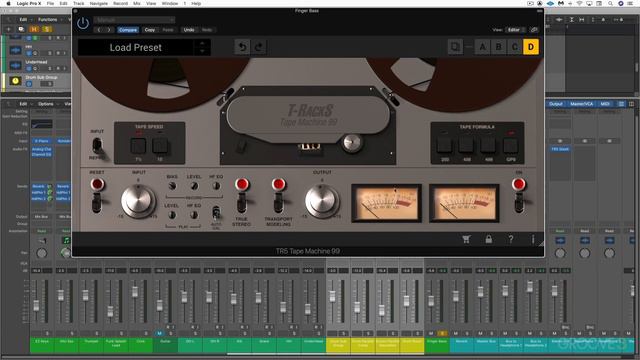The image size is (640, 360).
Task: Open the View Editor dropdown menu
Action: (x=516, y=30)
